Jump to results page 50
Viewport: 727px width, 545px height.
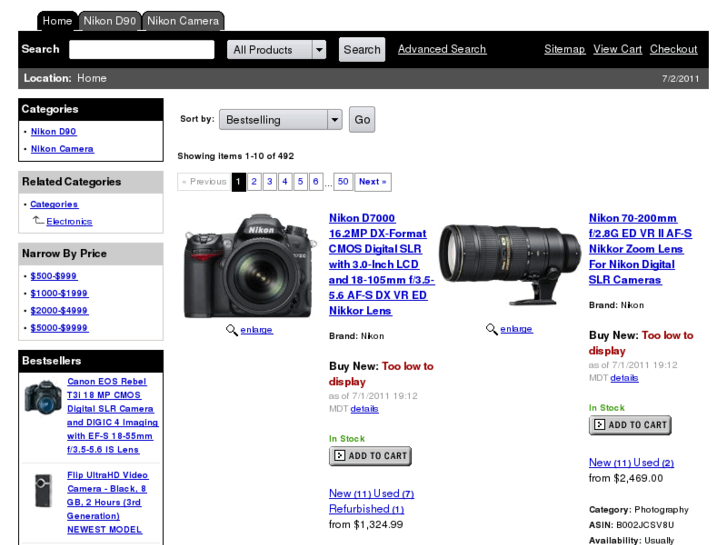click(343, 182)
